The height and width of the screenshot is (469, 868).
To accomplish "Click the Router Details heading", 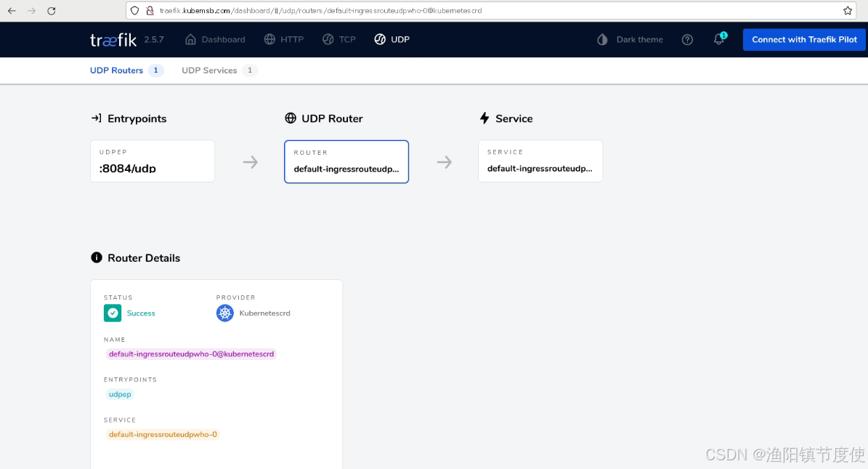I will 144,258.
